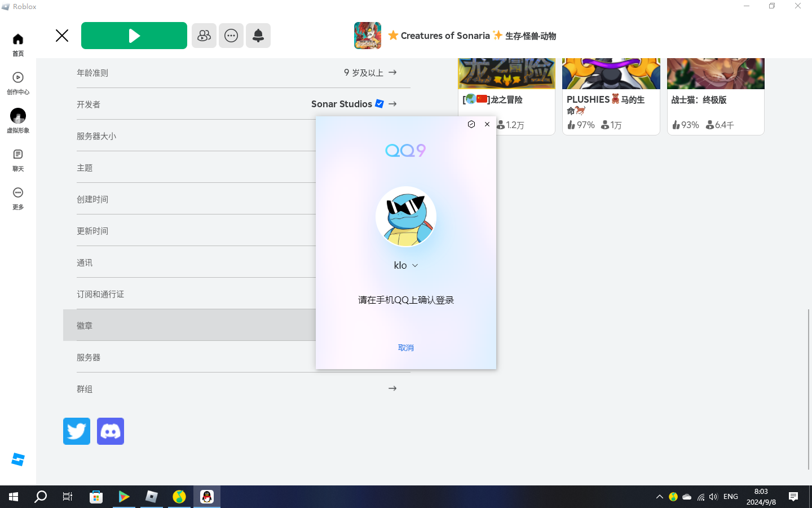Switch input language ENG indicator

[x=731, y=497]
